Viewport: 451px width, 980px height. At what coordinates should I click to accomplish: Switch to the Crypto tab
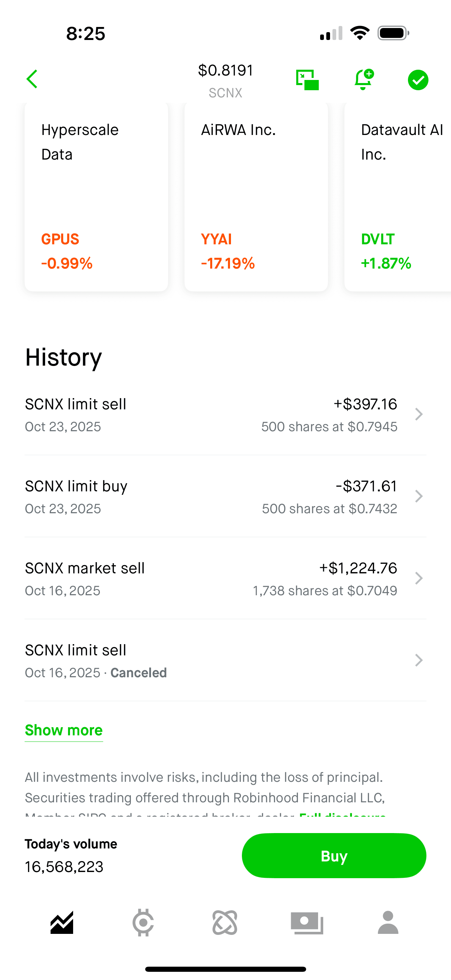(x=143, y=923)
